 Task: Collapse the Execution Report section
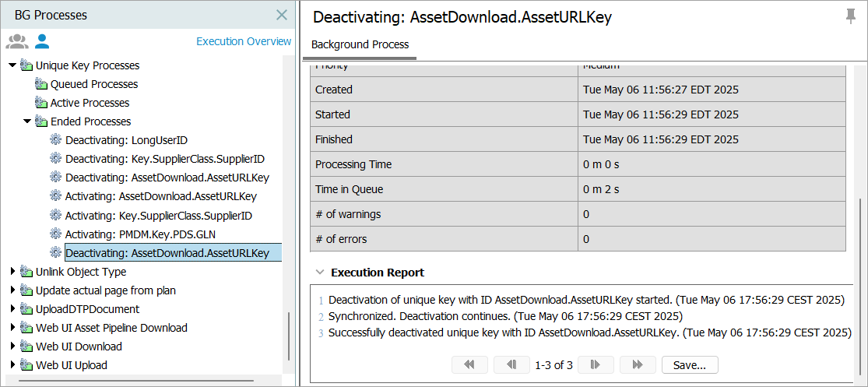point(319,273)
